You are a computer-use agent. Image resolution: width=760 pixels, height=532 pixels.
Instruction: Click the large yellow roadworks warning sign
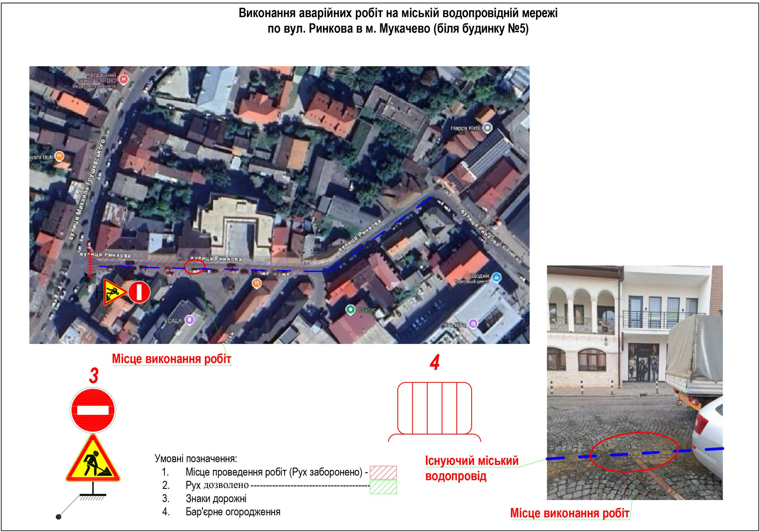93,461
